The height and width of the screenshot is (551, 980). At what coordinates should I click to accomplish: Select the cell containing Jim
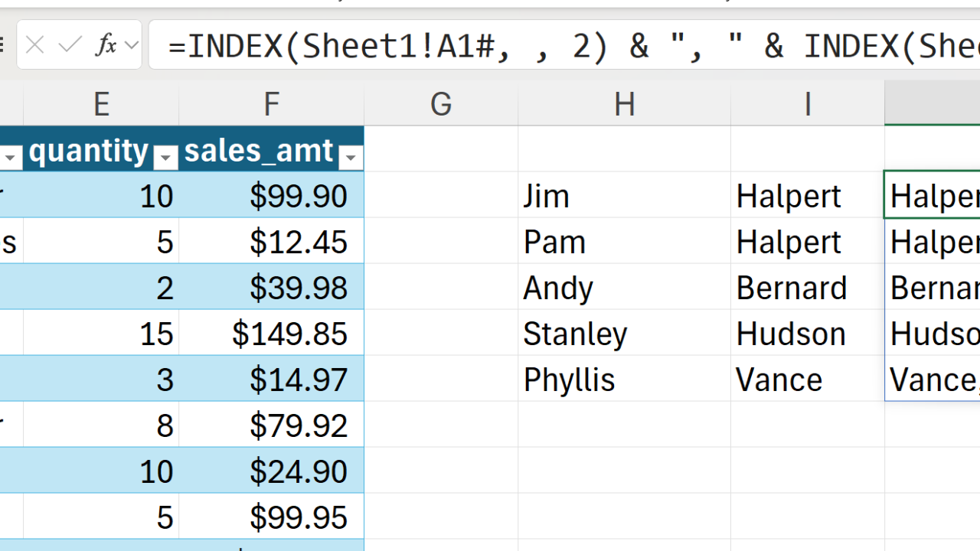pos(624,196)
